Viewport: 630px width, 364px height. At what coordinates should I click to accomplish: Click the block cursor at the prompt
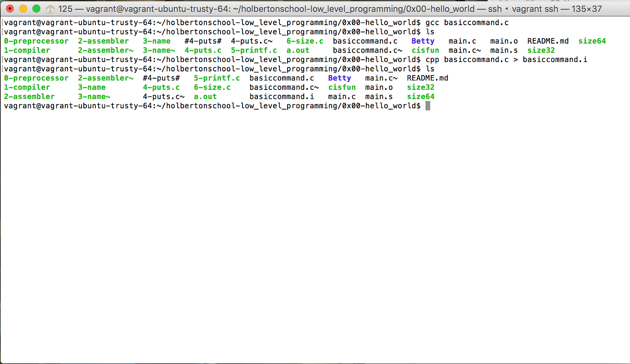point(428,106)
